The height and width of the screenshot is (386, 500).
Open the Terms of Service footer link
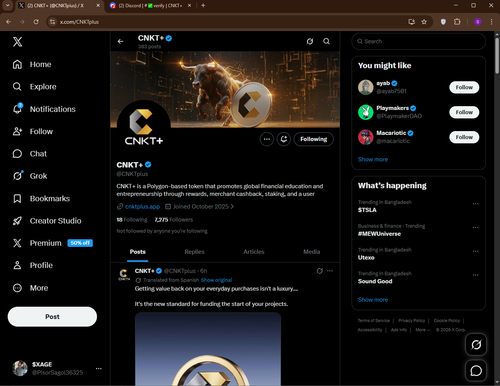pyautogui.click(x=374, y=321)
